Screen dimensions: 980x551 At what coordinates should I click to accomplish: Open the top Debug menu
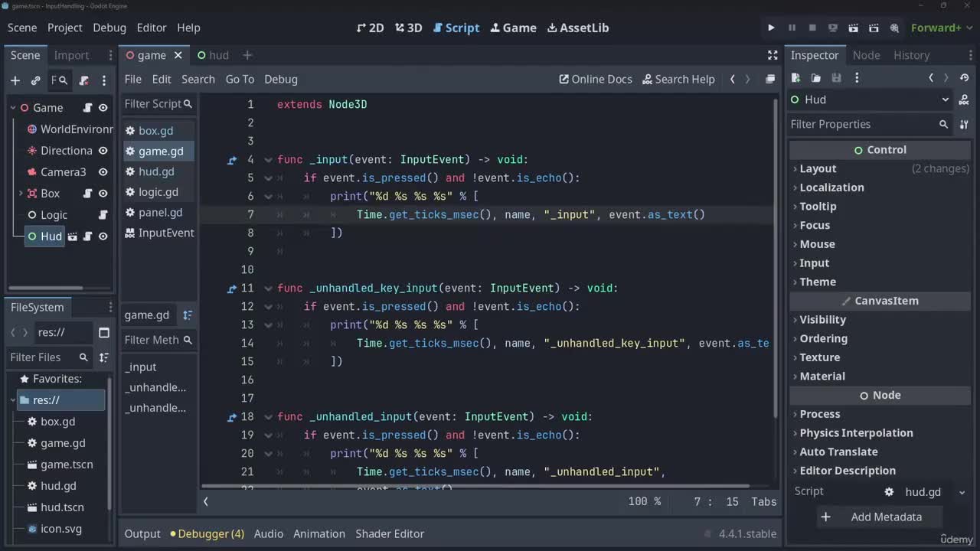pos(109,28)
